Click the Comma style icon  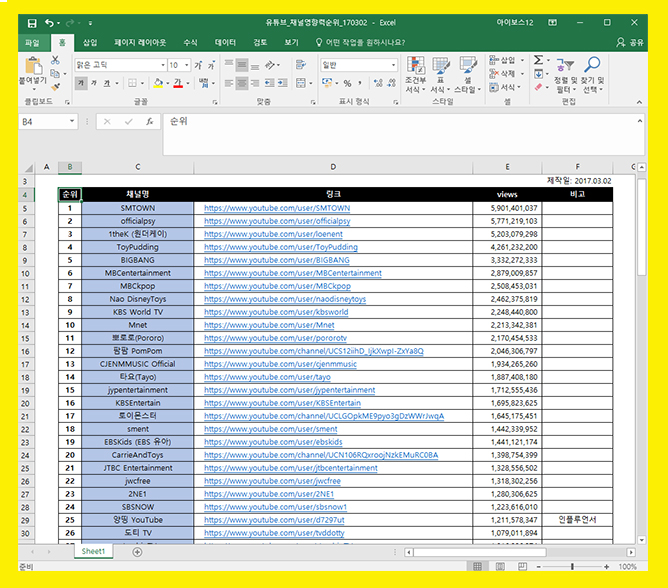(360, 83)
